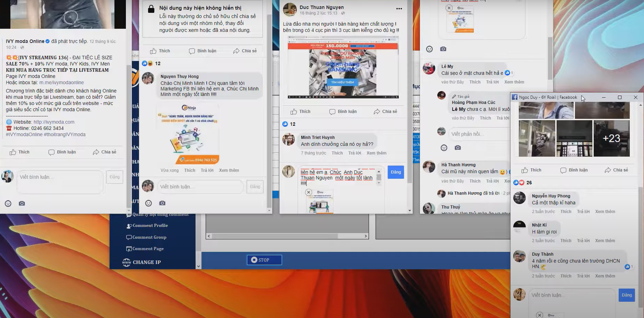
Task: Like the post with unavailable content notice
Action: (160, 51)
